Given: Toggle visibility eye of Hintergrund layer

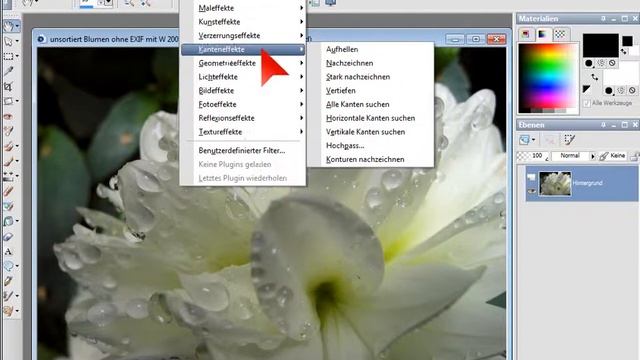Looking at the screenshot, I should pyautogui.click(x=531, y=191).
